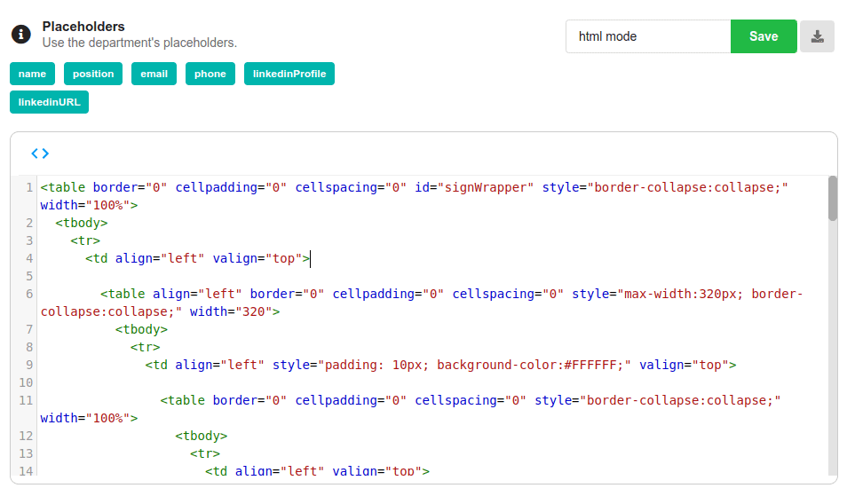Click tbody tag on line 12
847x504 pixels.
[201, 436]
